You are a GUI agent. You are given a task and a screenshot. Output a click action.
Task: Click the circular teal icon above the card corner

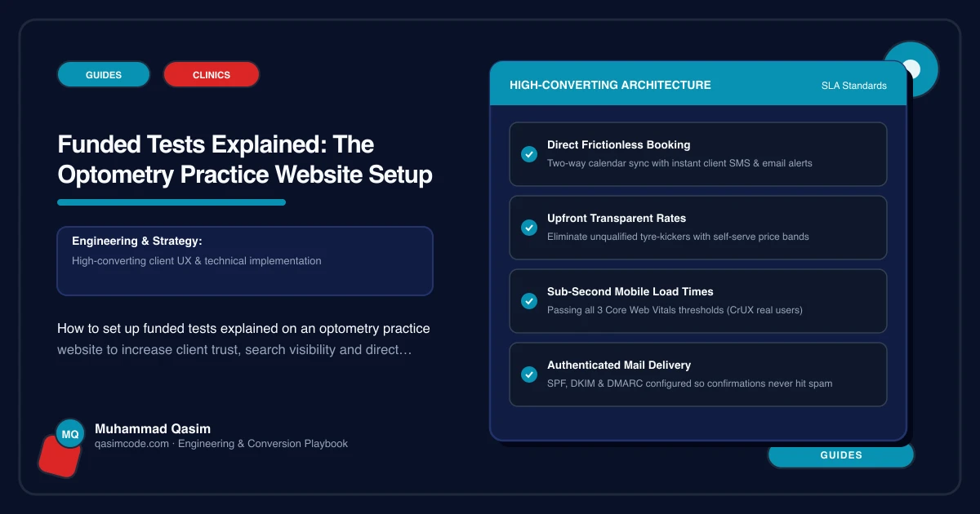(x=911, y=69)
